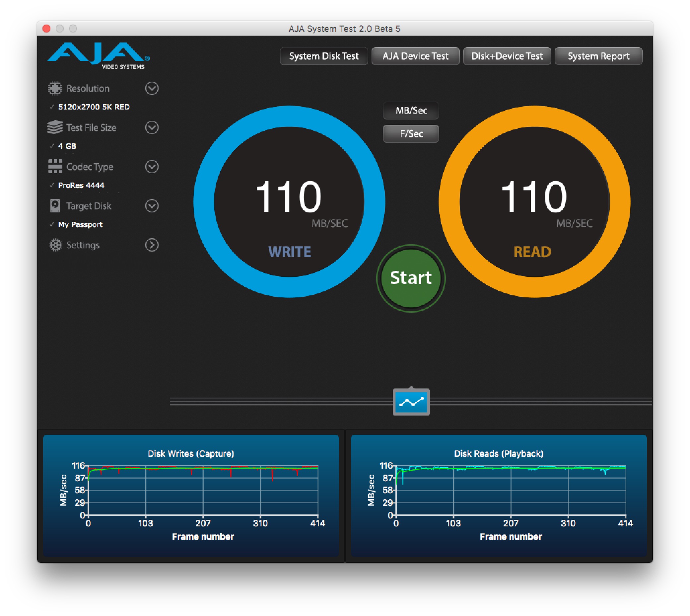Click the 4 GB file size value
The width and height of the screenshot is (690, 616).
[67, 146]
